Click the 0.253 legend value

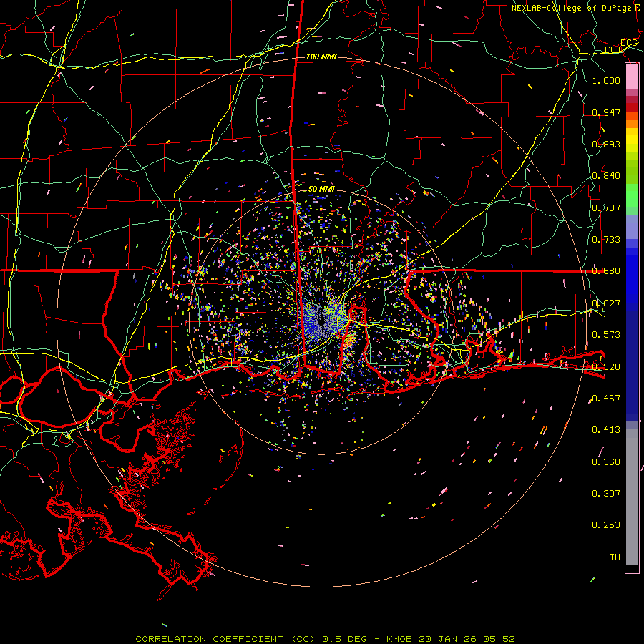606,525
